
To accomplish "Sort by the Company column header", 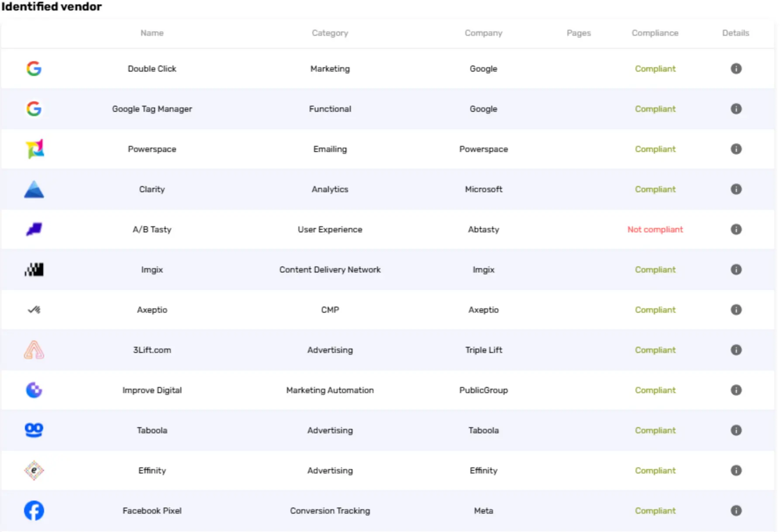I will [483, 33].
